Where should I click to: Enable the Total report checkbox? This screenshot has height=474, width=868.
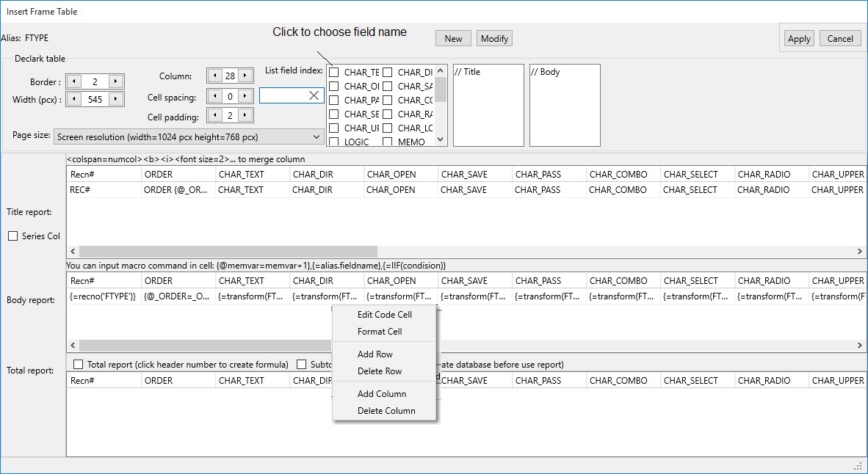[x=77, y=365]
